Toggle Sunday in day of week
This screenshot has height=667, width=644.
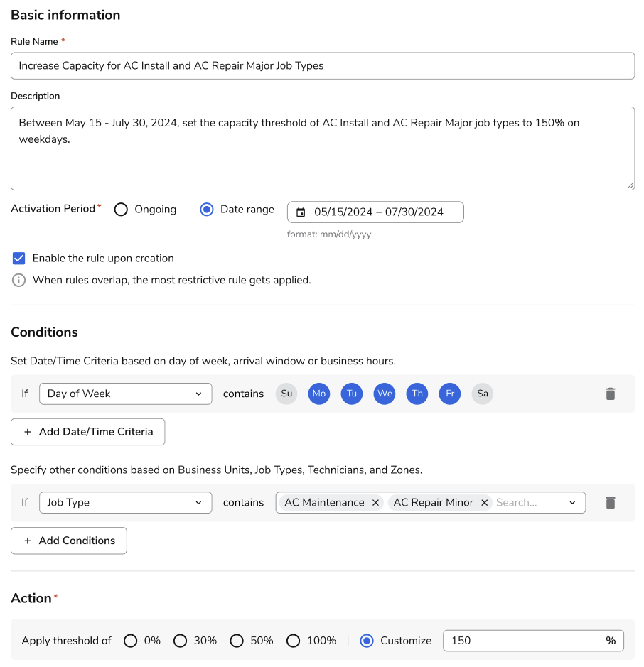tap(286, 394)
